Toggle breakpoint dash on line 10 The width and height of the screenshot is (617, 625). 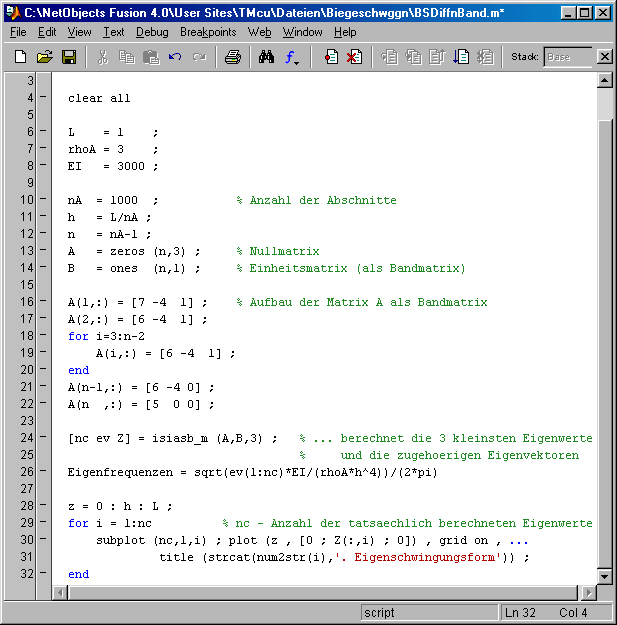tap(43, 200)
